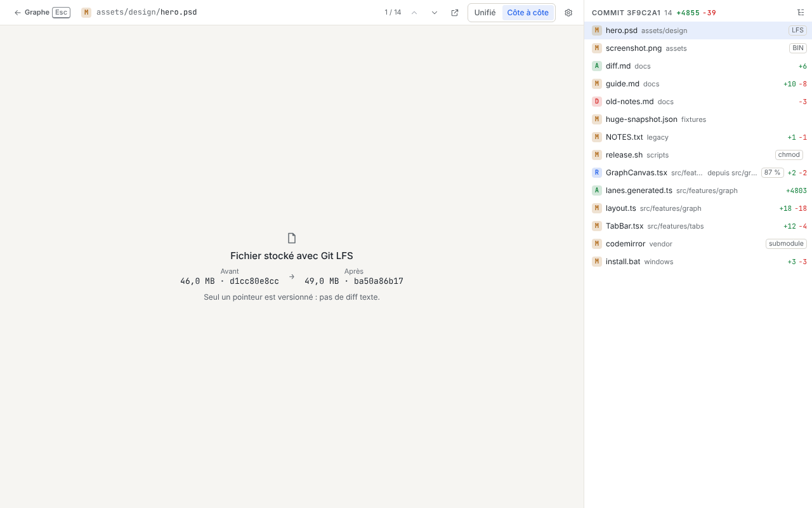Viewport: 812px width, 508px height.
Task: Click the COMMIT 3F9C2A1 header text
Action: point(626,13)
